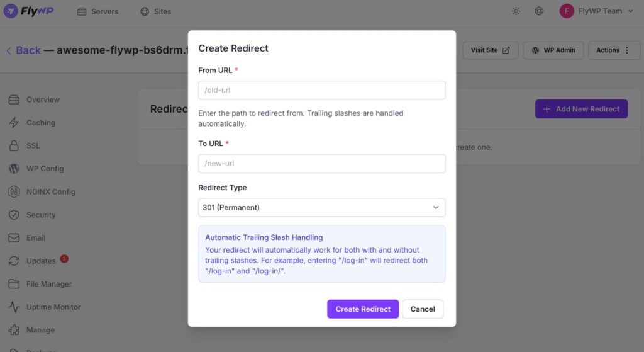The width and height of the screenshot is (644, 352).
Task: Click the Create Redirect button
Action: point(363,309)
